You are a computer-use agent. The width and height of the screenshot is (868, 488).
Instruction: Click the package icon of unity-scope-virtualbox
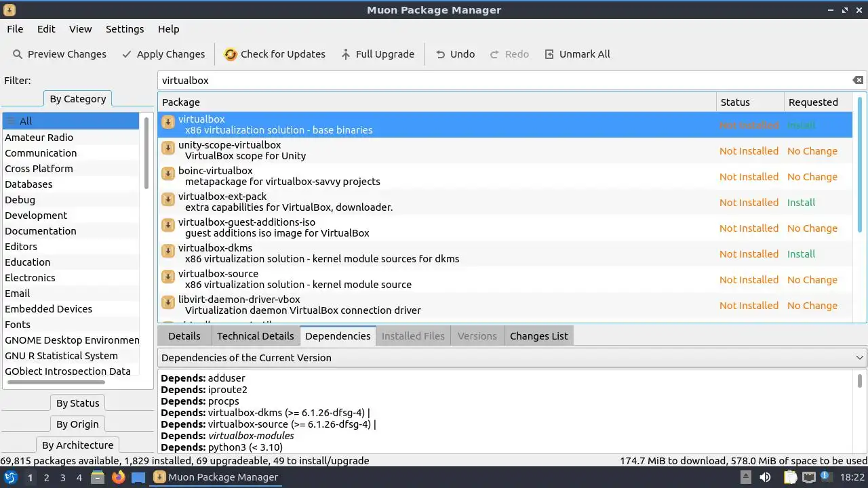coord(168,148)
